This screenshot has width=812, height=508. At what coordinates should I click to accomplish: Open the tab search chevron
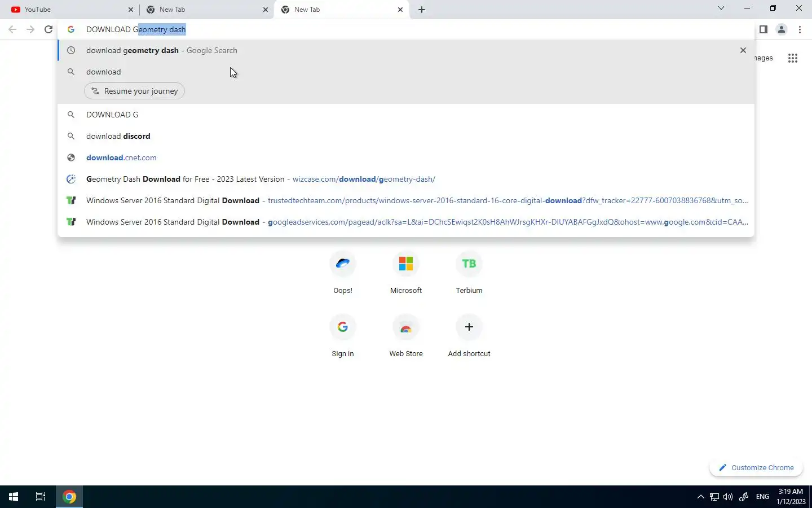(x=721, y=8)
